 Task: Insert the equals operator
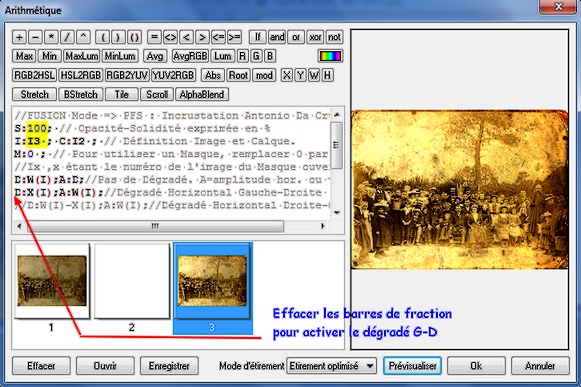point(154,37)
